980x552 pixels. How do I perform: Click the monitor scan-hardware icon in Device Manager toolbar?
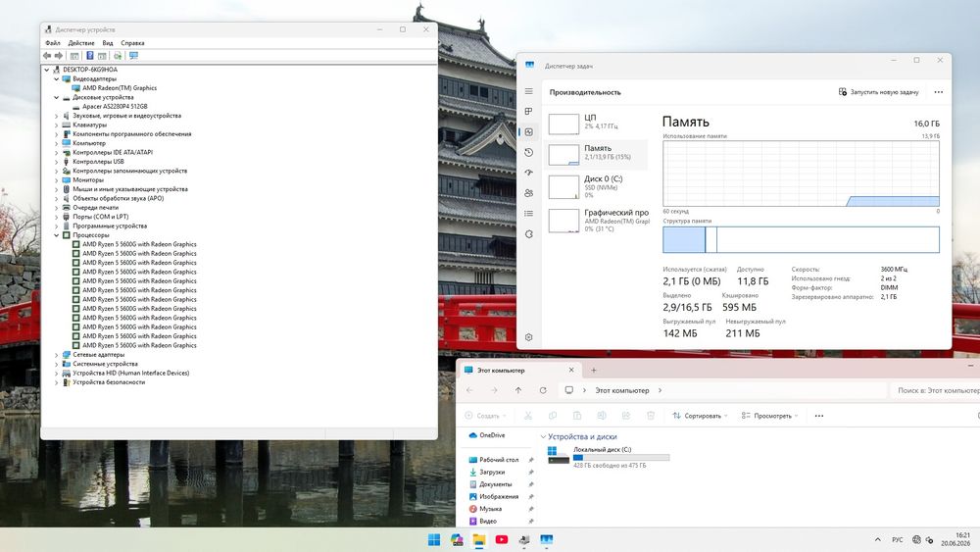tap(133, 56)
